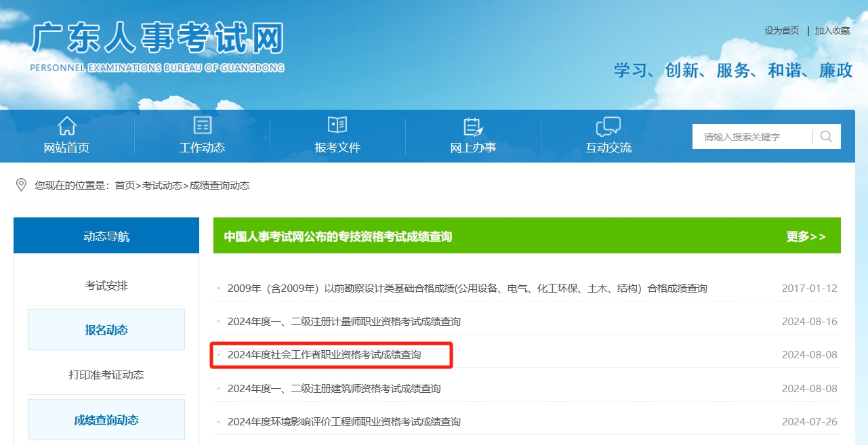Open 2024年度一、二级注册建筑师成绩查询 link
The width and height of the screenshot is (868, 445).
click(334, 388)
